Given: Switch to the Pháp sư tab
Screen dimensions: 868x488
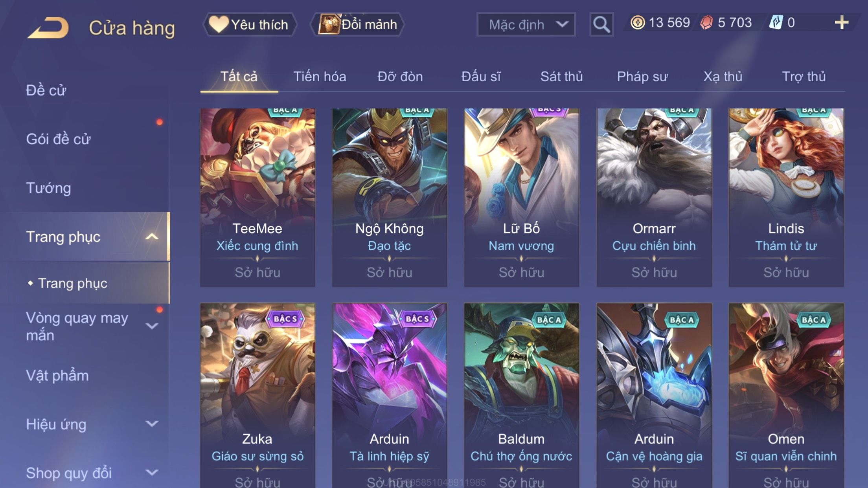Looking at the screenshot, I should pos(642,77).
